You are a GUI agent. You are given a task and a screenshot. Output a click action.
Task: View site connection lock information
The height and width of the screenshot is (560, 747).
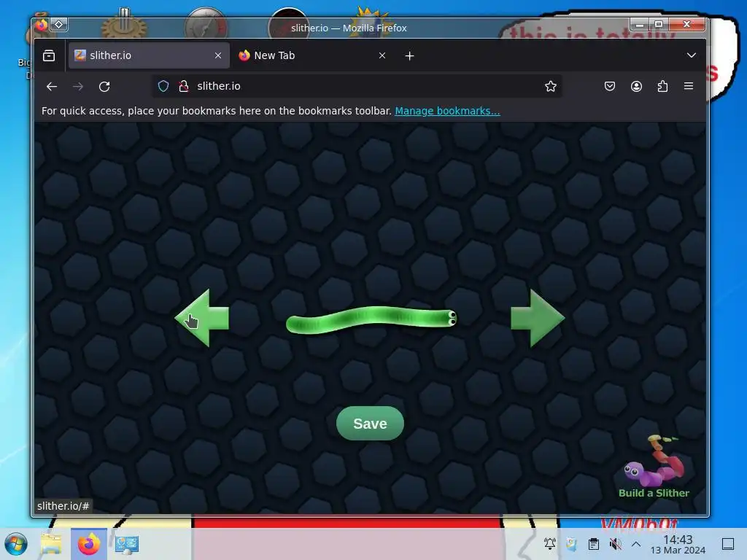(183, 86)
